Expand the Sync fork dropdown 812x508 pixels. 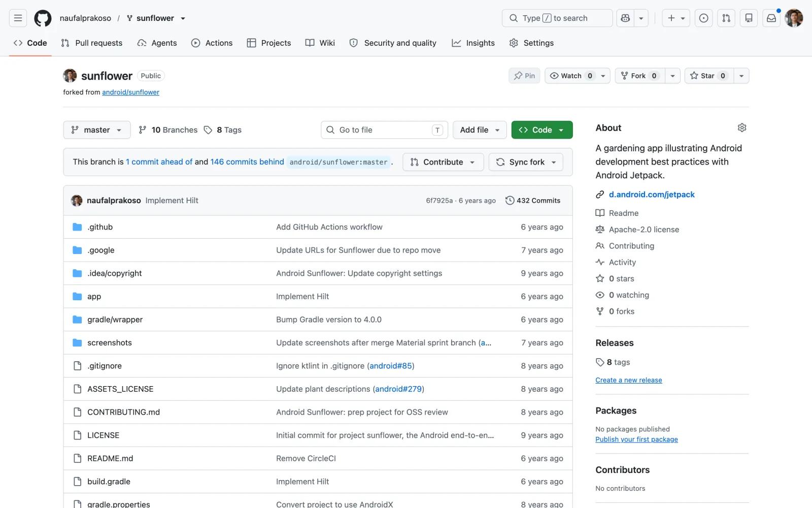(x=526, y=162)
